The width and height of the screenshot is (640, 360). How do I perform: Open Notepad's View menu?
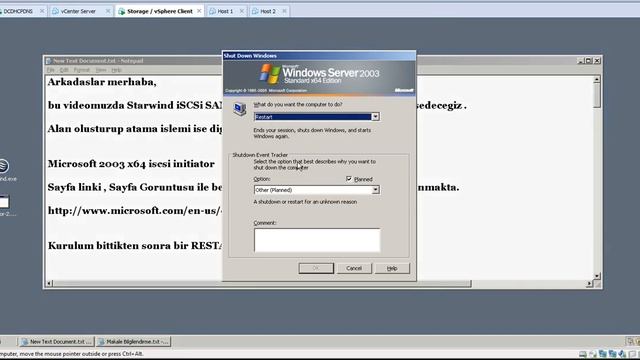click(x=101, y=70)
